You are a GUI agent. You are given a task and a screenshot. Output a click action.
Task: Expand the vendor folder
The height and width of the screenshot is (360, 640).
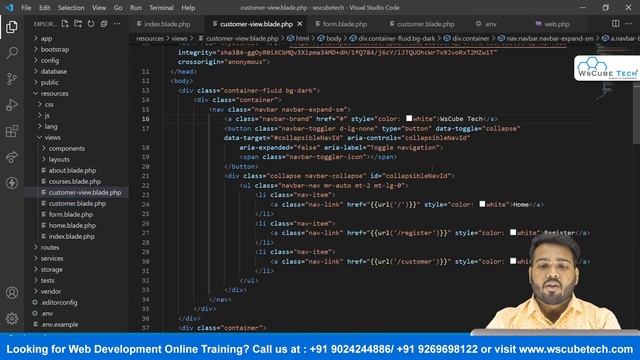(51, 291)
